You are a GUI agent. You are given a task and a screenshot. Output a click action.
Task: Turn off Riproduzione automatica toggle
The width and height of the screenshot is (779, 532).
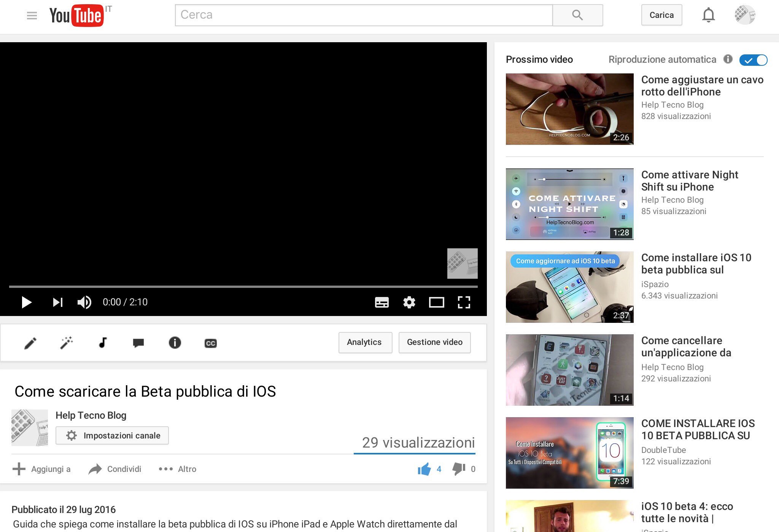754,60
